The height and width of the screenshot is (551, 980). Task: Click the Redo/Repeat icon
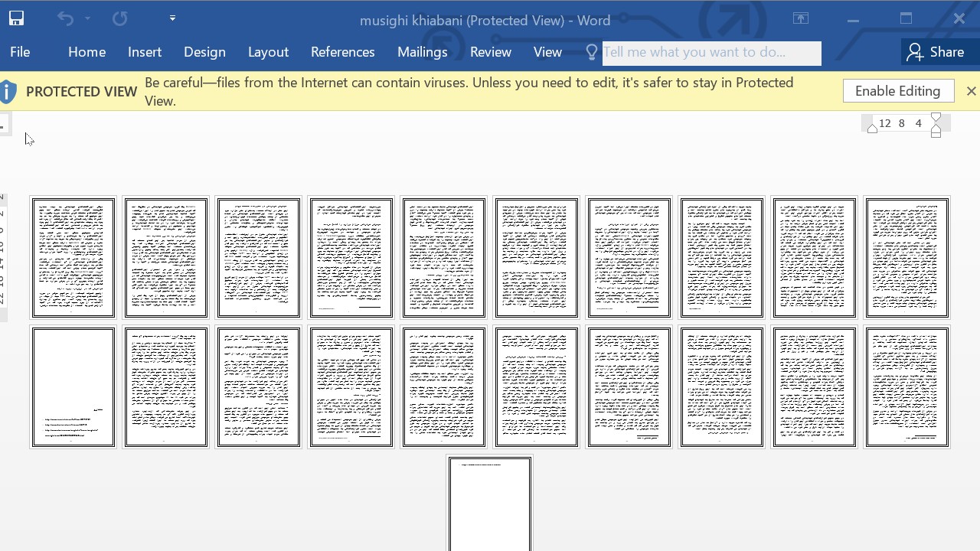119,18
